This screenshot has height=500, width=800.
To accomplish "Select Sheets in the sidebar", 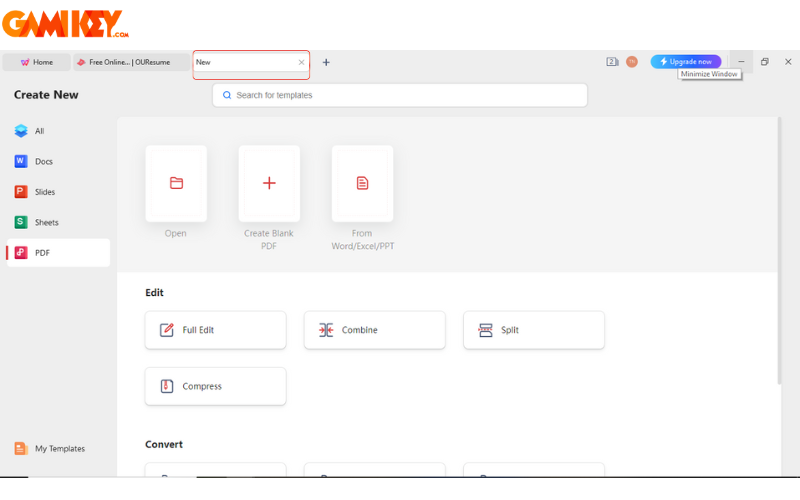I will pos(45,222).
